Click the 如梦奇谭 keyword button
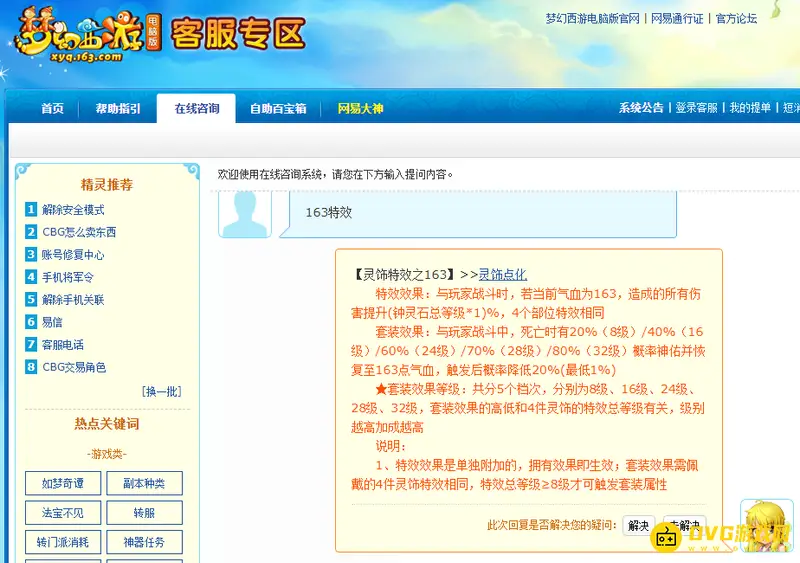The width and height of the screenshot is (800, 563). 63,483
